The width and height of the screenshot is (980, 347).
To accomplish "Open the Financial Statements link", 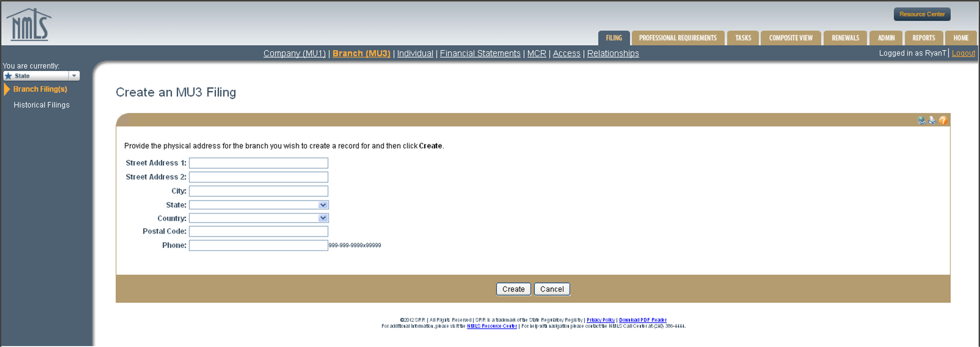I will coord(480,53).
